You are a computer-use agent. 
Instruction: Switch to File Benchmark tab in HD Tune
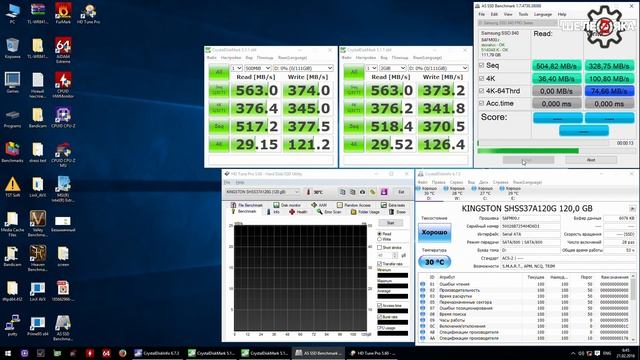(x=247, y=205)
